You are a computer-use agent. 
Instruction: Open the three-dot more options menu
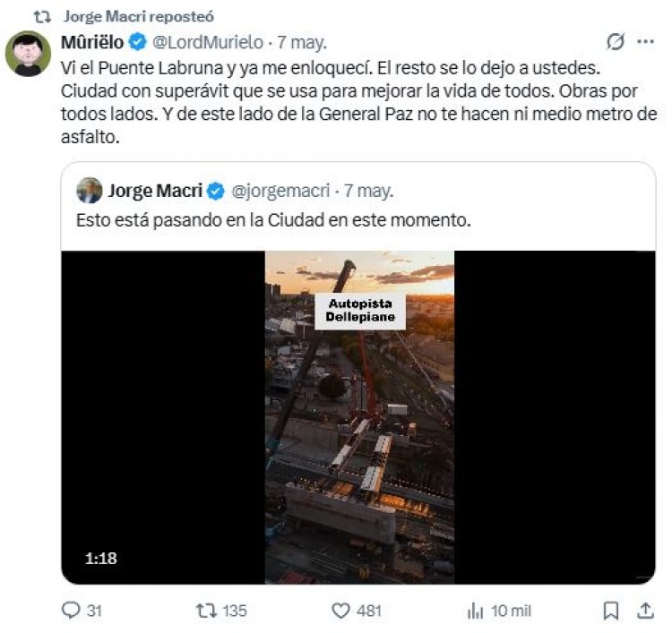tap(645, 41)
